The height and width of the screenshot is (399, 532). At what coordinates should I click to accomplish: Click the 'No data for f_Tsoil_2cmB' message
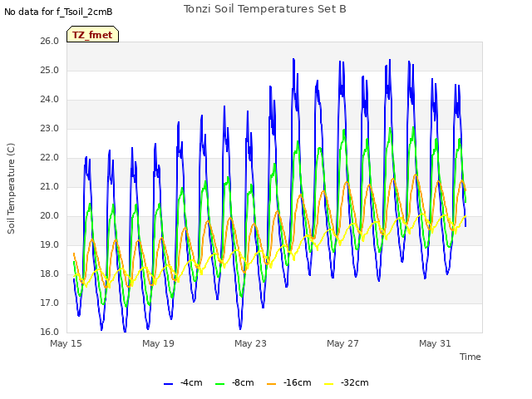coord(58,12)
